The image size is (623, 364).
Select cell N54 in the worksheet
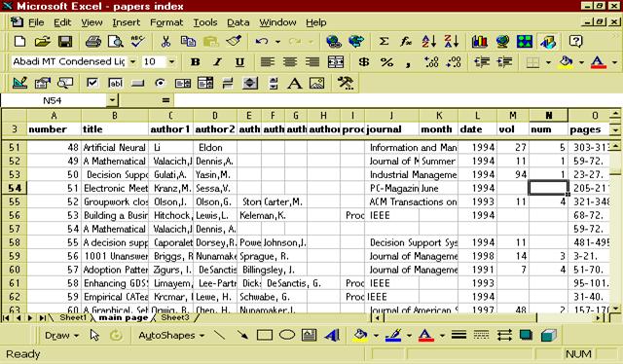point(548,188)
